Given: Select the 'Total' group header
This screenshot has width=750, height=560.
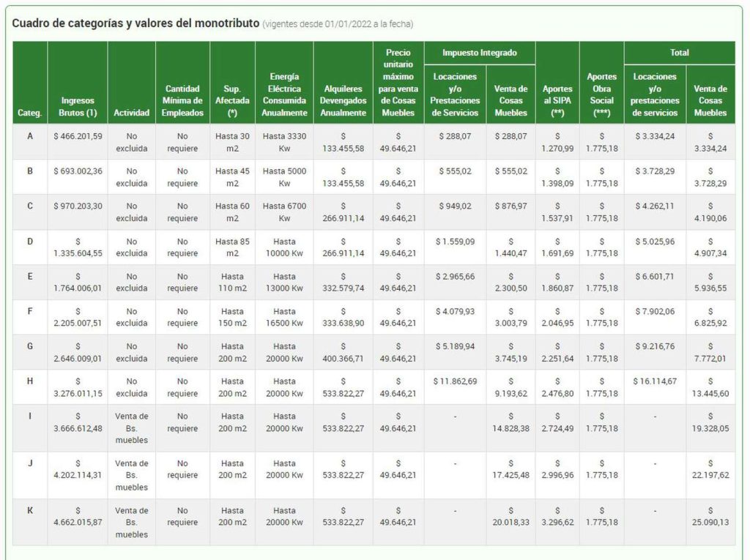Looking at the screenshot, I should pos(679,53).
